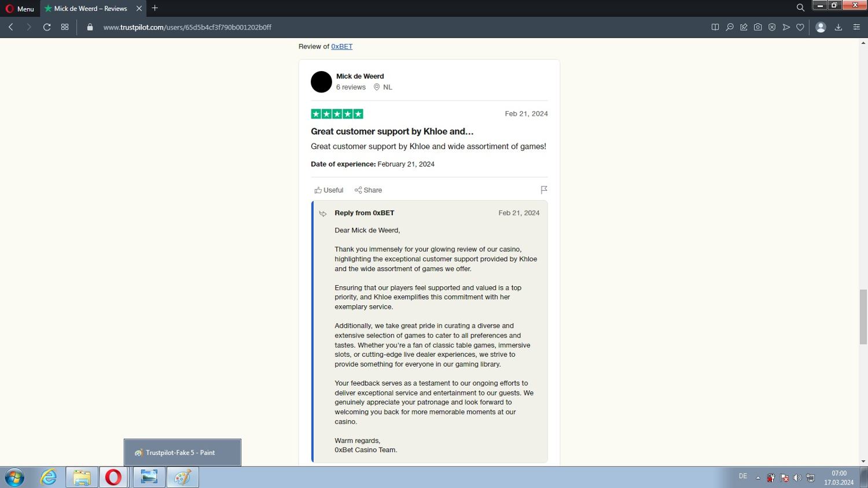
Task: Open the 0xBET review link
Action: (x=341, y=46)
